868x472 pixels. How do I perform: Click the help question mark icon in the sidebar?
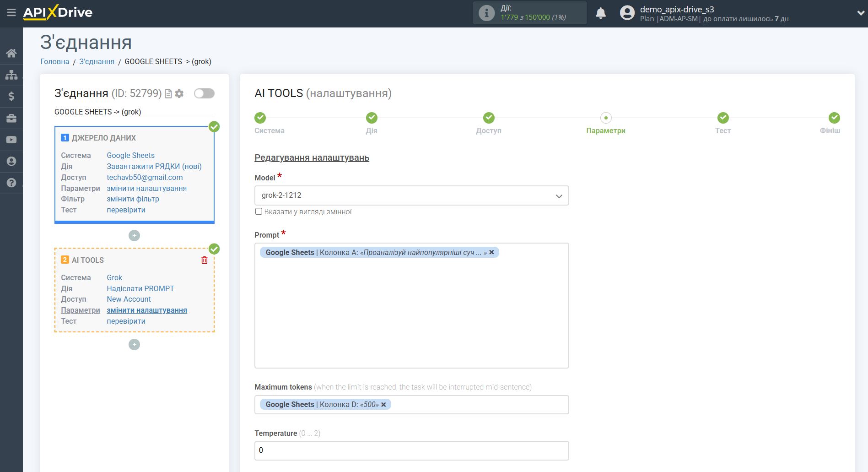pos(11,183)
